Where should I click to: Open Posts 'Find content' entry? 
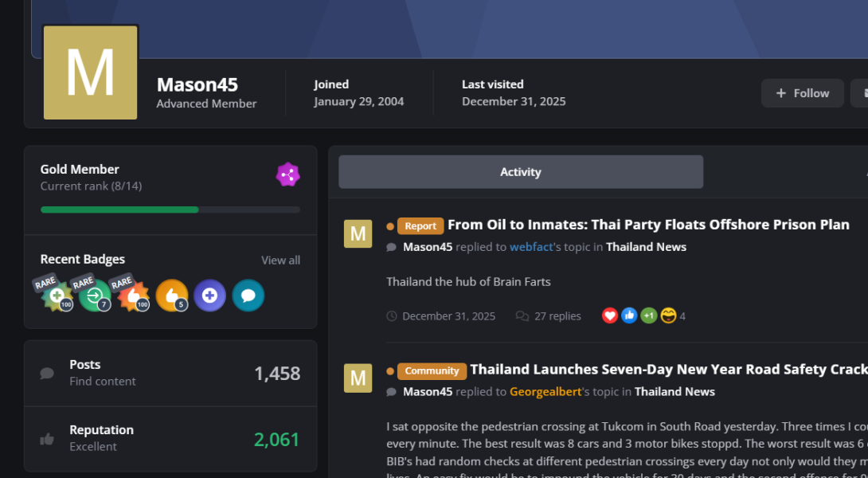click(x=102, y=382)
